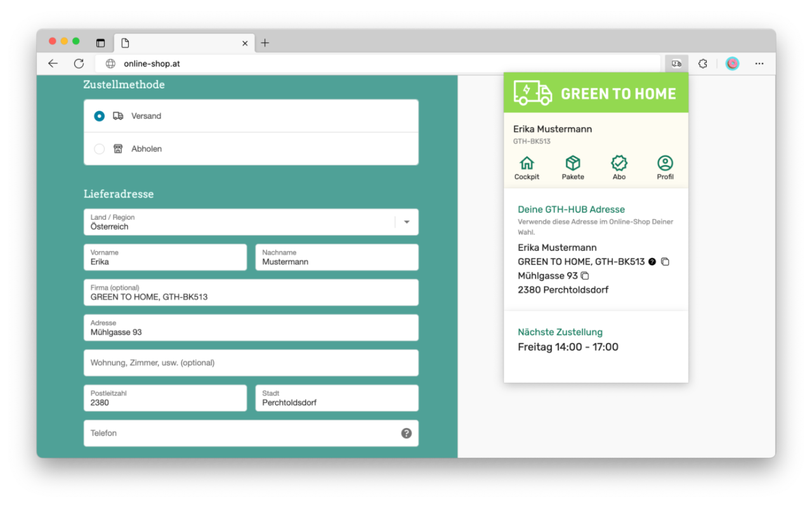Click the Telefon help question mark icon
Viewport: 812px width, 508px height.
click(407, 433)
